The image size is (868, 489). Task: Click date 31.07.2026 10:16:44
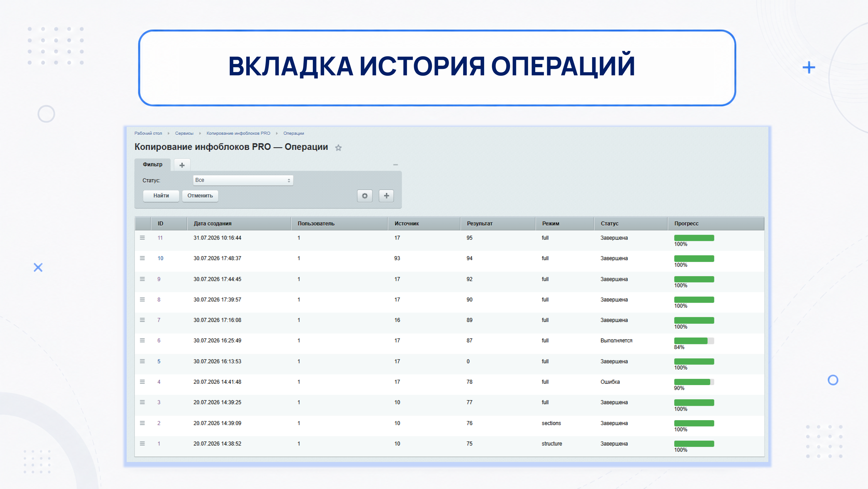(x=217, y=238)
